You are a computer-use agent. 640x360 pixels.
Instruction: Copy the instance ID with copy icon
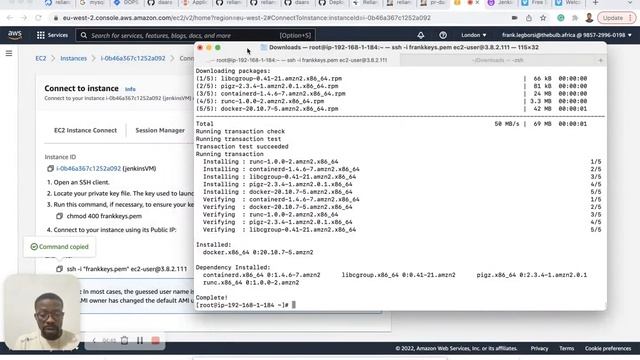(x=50, y=169)
